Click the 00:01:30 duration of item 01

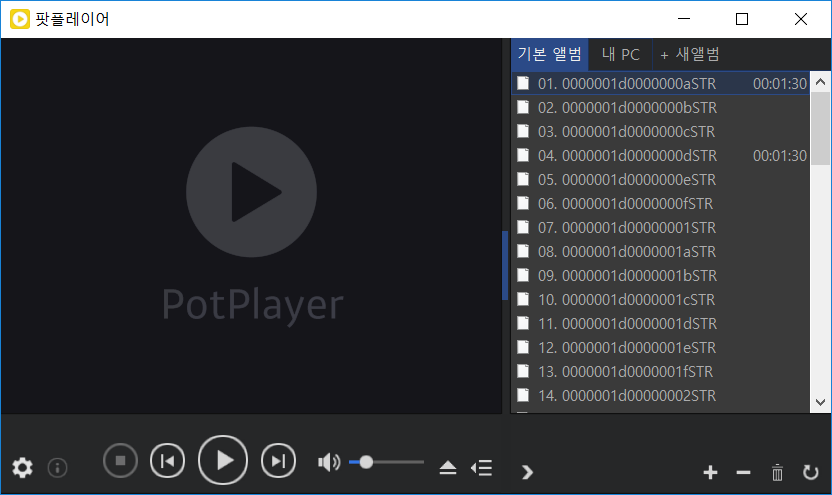click(x=779, y=83)
